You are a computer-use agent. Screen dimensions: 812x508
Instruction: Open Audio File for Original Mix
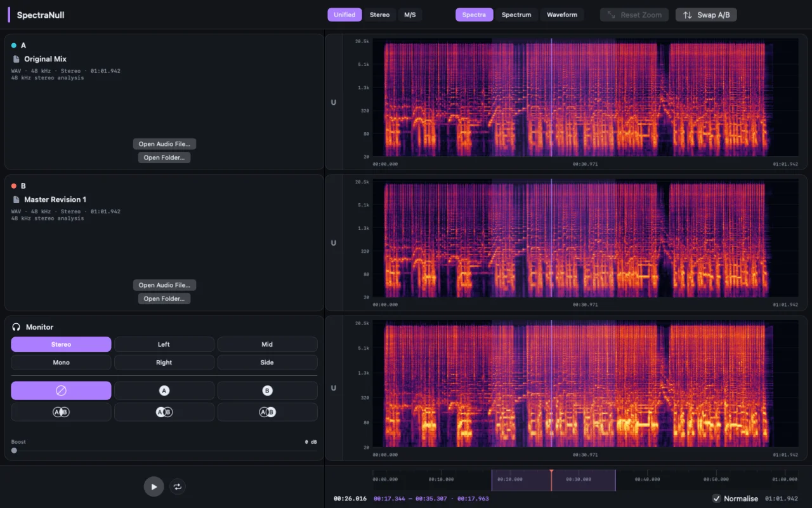[164, 144]
